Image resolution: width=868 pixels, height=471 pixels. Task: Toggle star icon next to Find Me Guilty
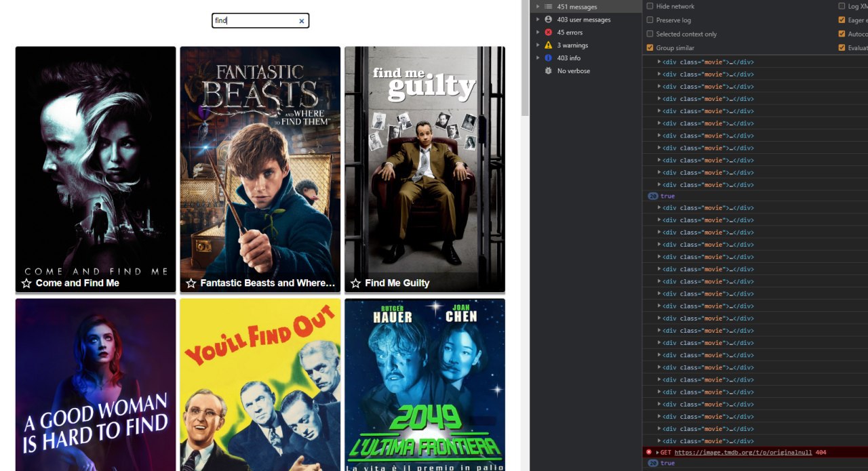(355, 283)
